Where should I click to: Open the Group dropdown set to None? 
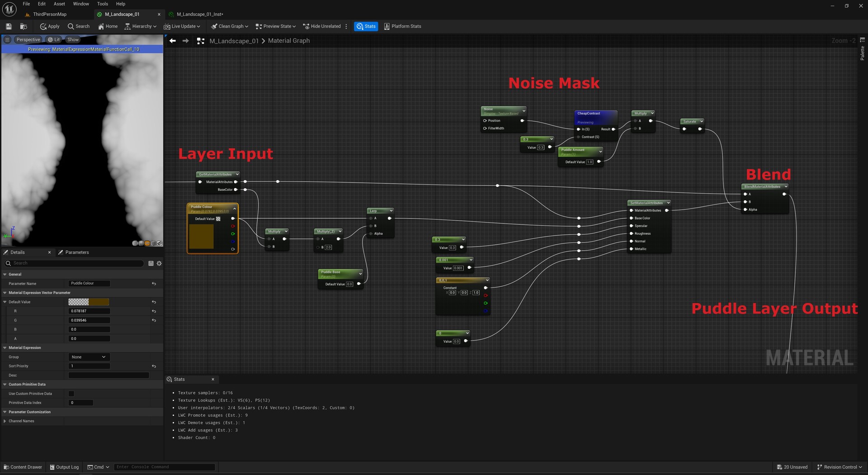pos(89,357)
